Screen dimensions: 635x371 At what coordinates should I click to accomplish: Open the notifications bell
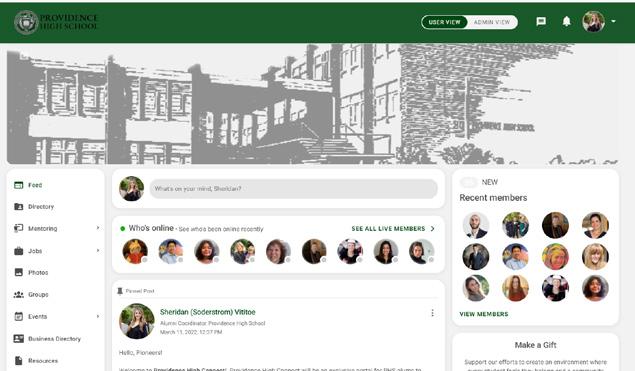tap(567, 21)
